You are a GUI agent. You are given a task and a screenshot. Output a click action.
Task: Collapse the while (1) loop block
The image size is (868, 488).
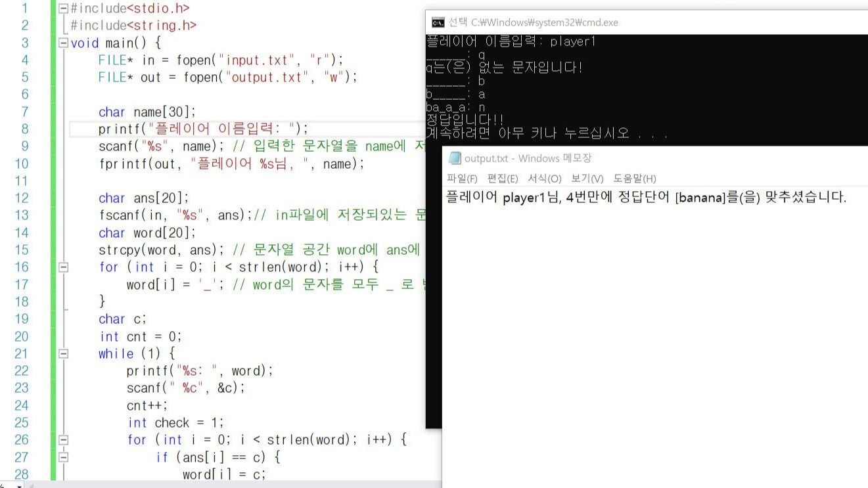click(63, 354)
